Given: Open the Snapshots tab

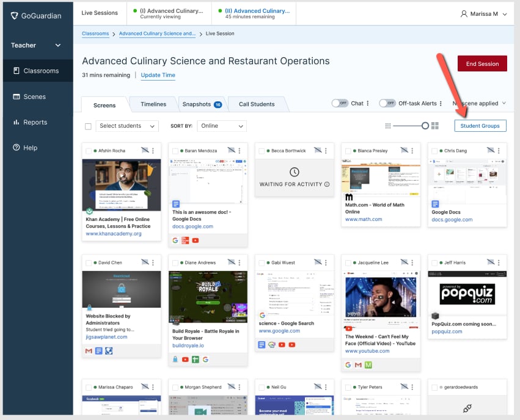Looking at the screenshot, I should 202,104.
